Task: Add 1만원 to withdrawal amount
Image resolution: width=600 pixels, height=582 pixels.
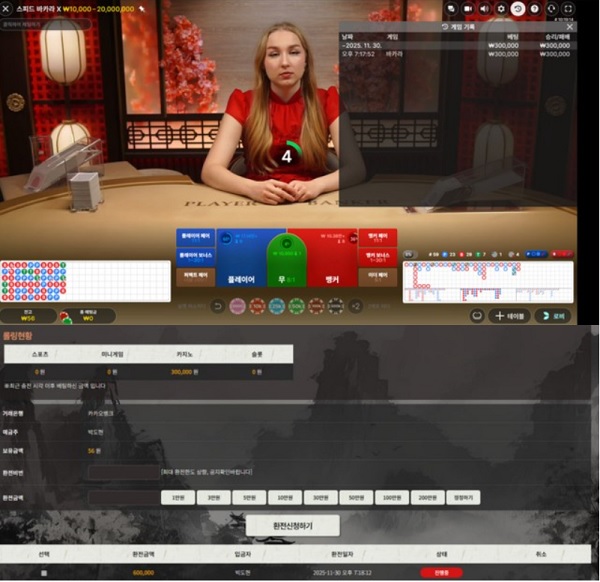Action: [x=178, y=498]
